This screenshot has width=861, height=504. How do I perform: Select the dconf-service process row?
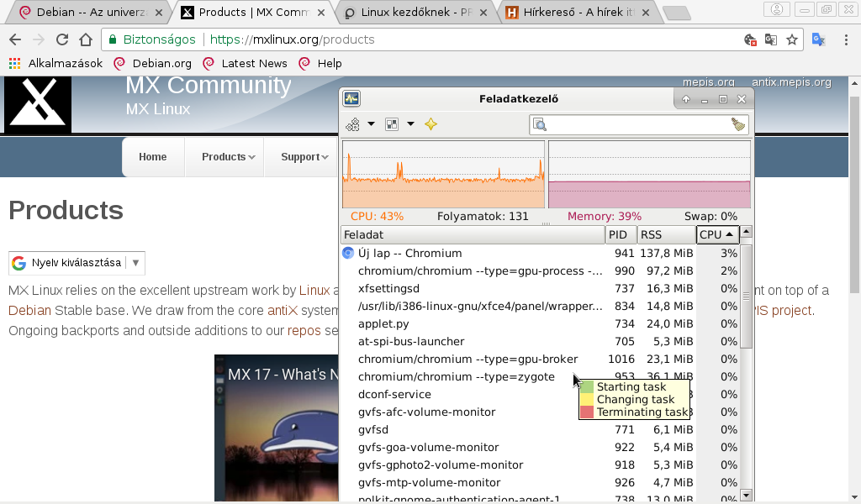pyautogui.click(x=540, y=394)
